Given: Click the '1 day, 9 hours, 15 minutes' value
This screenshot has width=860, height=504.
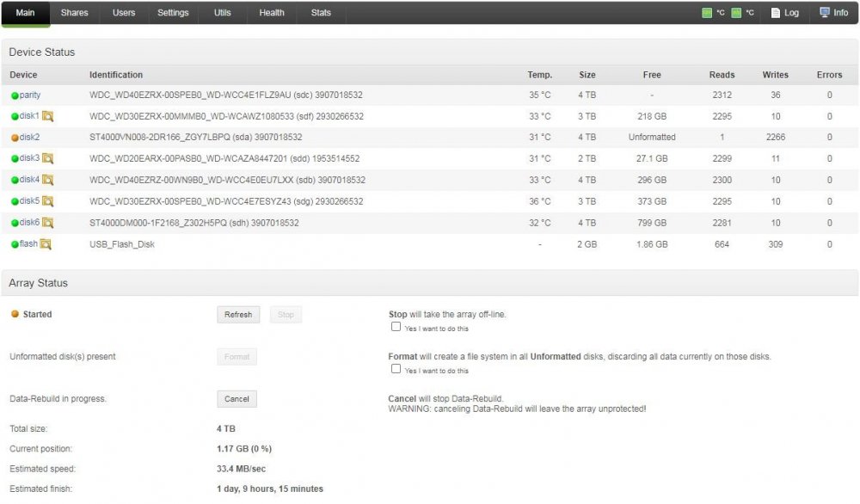Looking at the screenshot, I should point(270,489).
